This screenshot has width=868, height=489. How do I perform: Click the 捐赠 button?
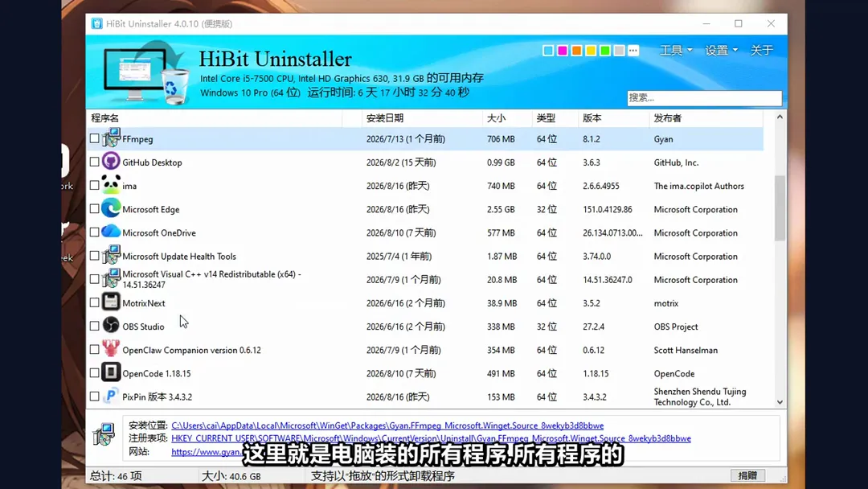coord(747,475)
